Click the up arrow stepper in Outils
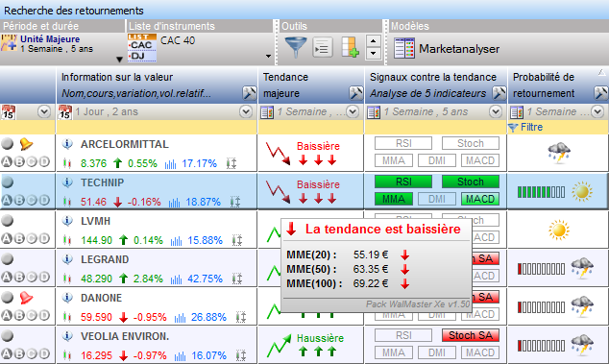Image resolution: width=609 pixels, height=364 pixels. pyautogui.click(x=374, y=40)
